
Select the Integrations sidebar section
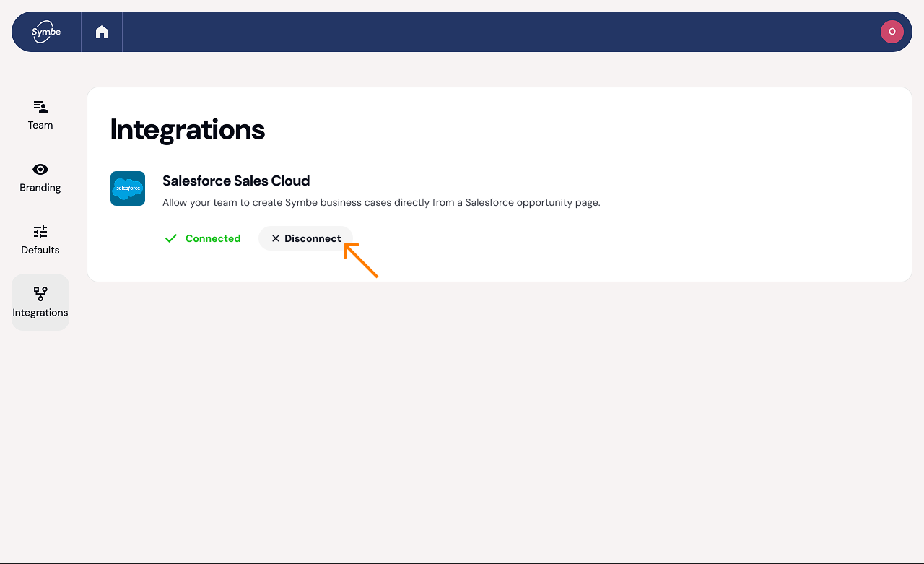coord(40,303)
